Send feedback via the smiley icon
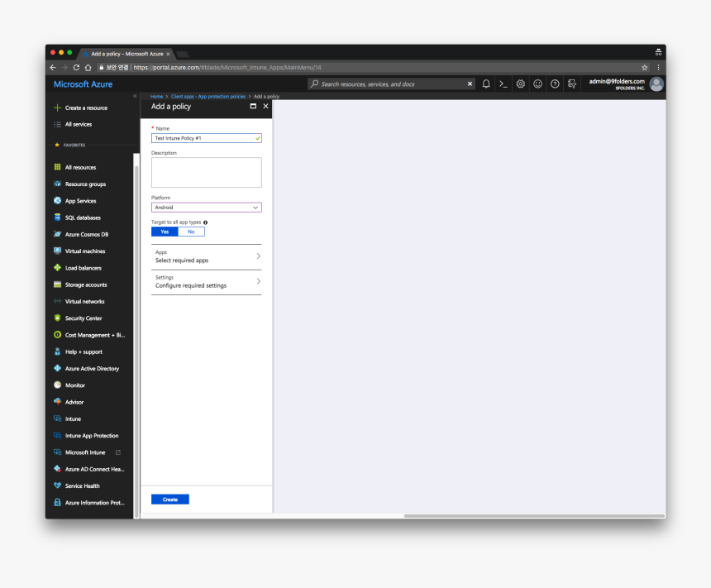 pos(537,83)
